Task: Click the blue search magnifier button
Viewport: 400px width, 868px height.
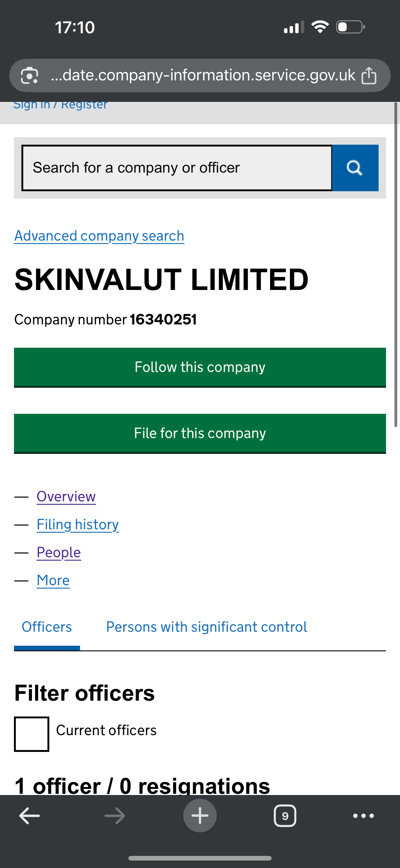Action: coord(355,168)
